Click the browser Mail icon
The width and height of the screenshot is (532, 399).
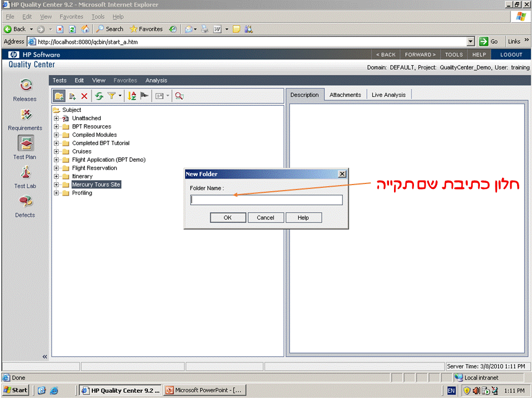point(188,29)
